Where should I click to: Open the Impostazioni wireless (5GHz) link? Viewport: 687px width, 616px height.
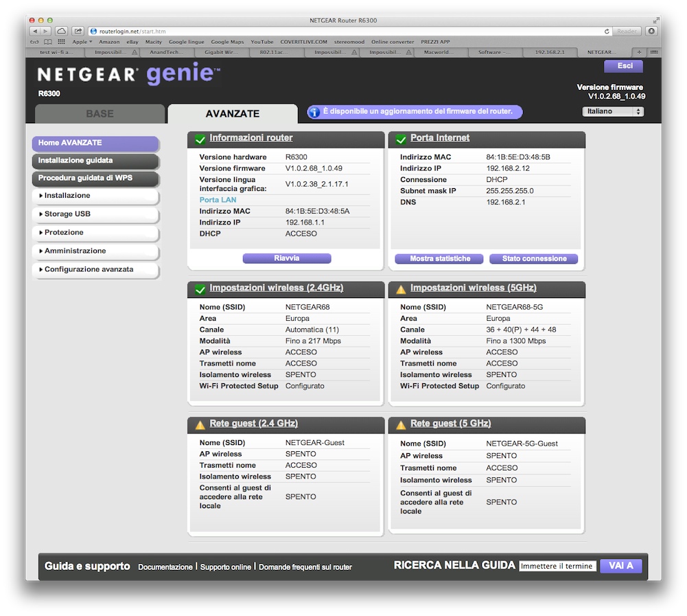pos(473,288)
